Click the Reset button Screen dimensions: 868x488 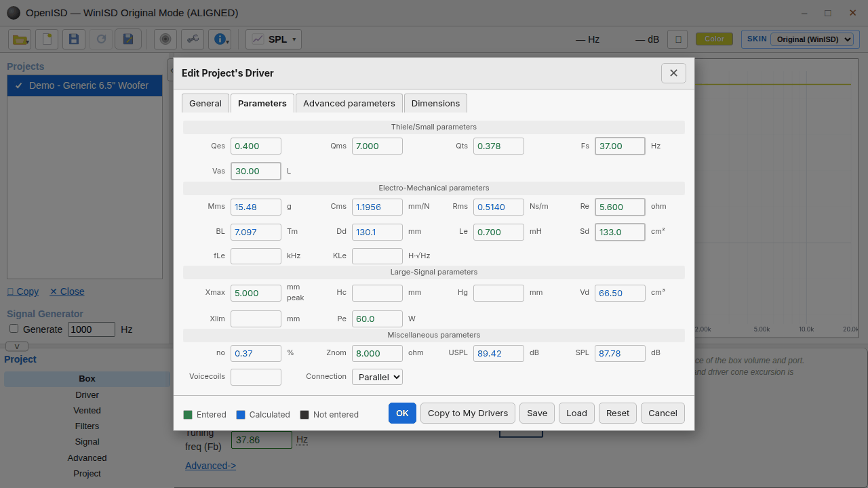click(x=618, y=413)
